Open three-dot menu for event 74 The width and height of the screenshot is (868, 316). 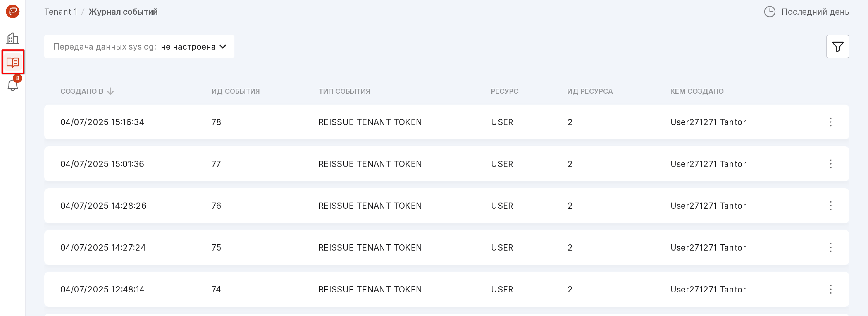click(x=830, y=289)
